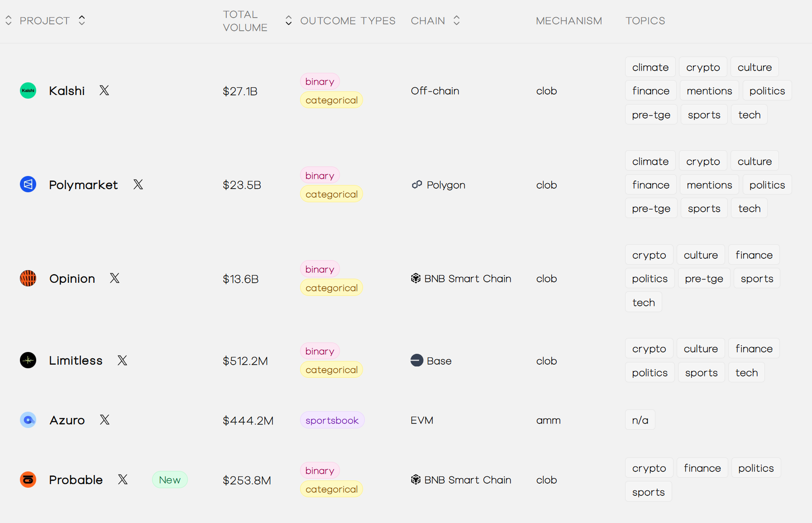812x523 pixels.
Task: Click the Kalshi green logo icon
Action: point(28,90)
